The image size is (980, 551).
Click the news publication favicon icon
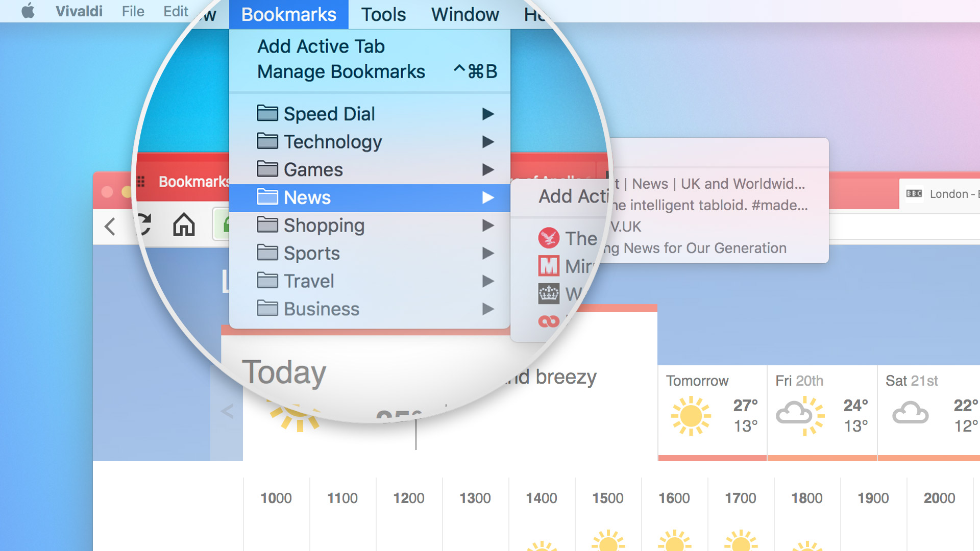coord(549,237)
